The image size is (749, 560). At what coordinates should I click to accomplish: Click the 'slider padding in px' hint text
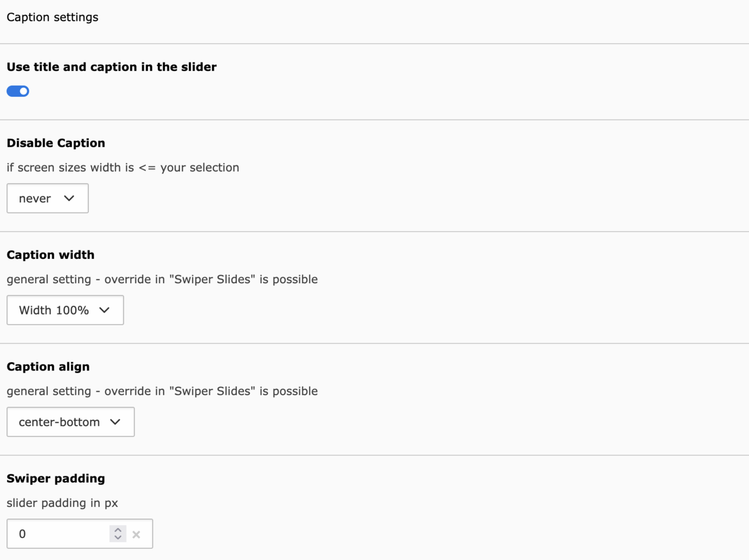62,503
